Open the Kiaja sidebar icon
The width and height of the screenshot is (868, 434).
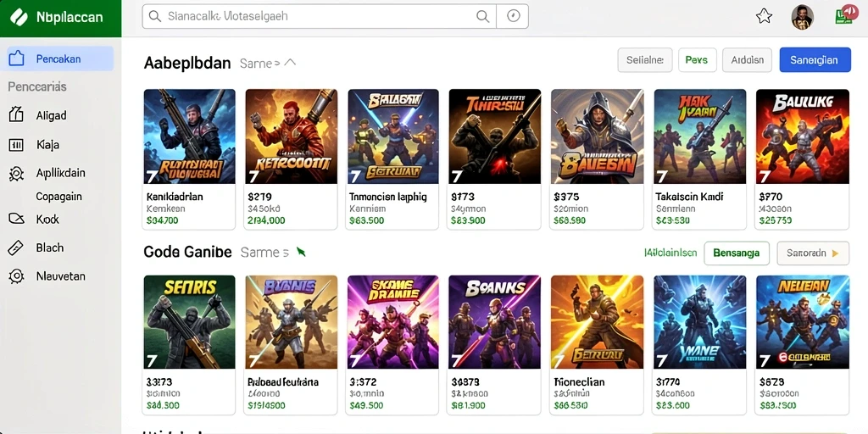point(17,145)
